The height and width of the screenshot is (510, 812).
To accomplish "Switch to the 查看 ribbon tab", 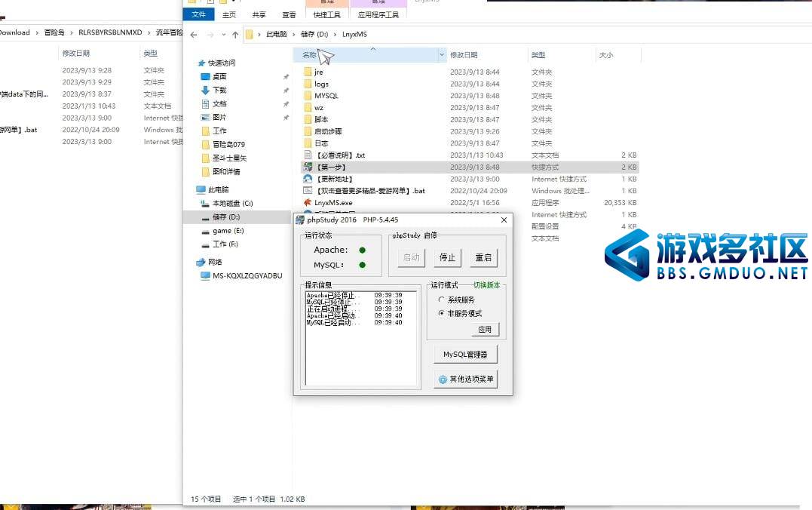I will pyautogui.click(x=289, y=15).
